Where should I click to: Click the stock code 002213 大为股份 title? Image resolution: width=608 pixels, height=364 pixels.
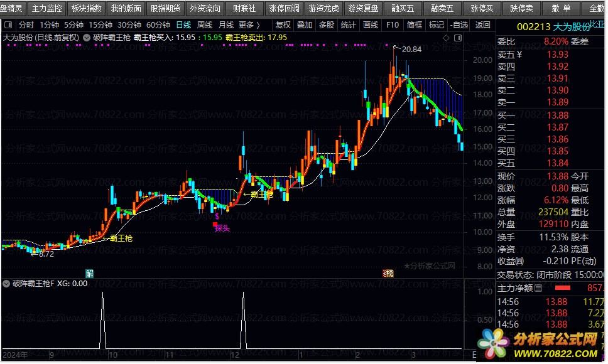pos(554,27)
